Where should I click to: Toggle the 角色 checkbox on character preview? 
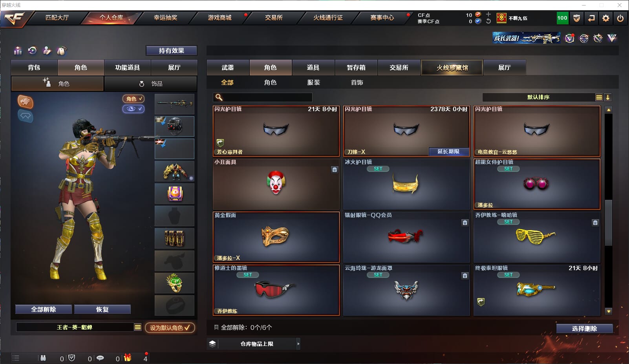pyautogui.click(x=133, y=99)
